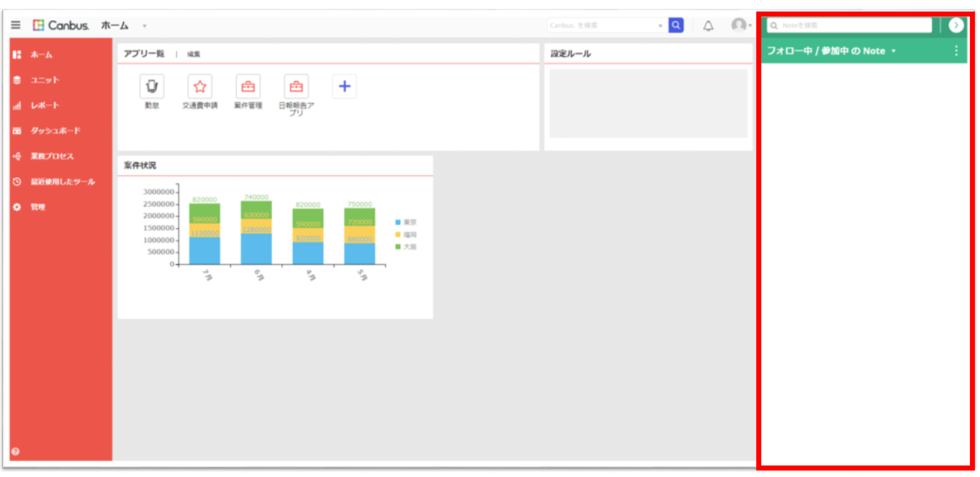
Task: Click the notification bell icon
Action: coord(708,26)
